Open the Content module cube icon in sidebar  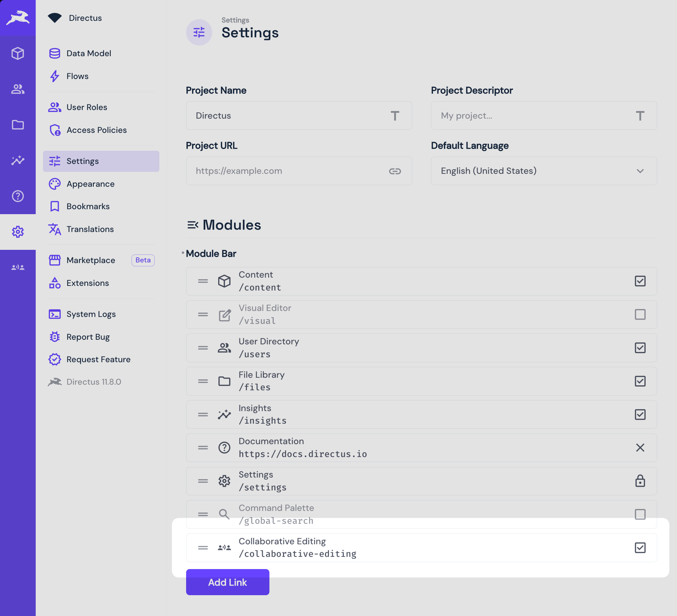pyautogui.click(x=18, y=54)
